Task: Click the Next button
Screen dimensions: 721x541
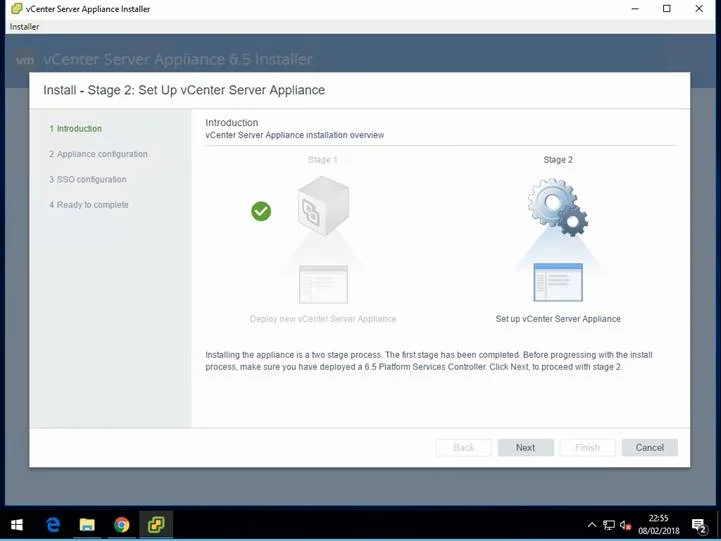Action: coord(525,447)
